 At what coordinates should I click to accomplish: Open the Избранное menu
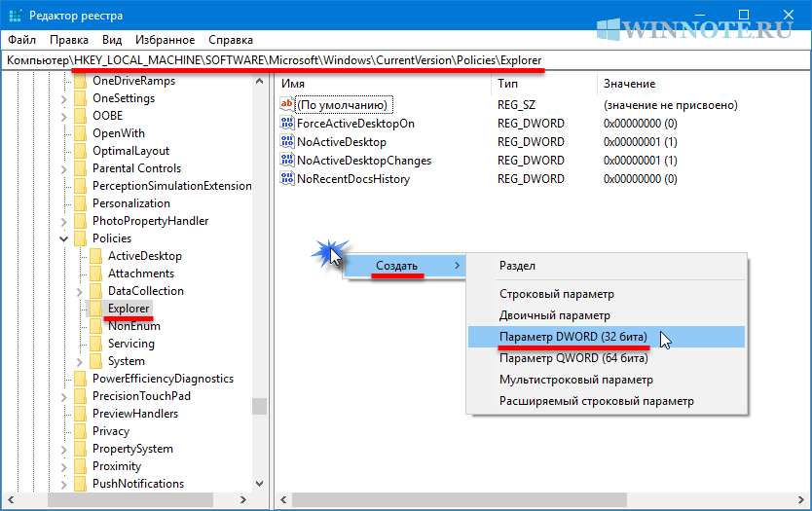tap(166, 40)
